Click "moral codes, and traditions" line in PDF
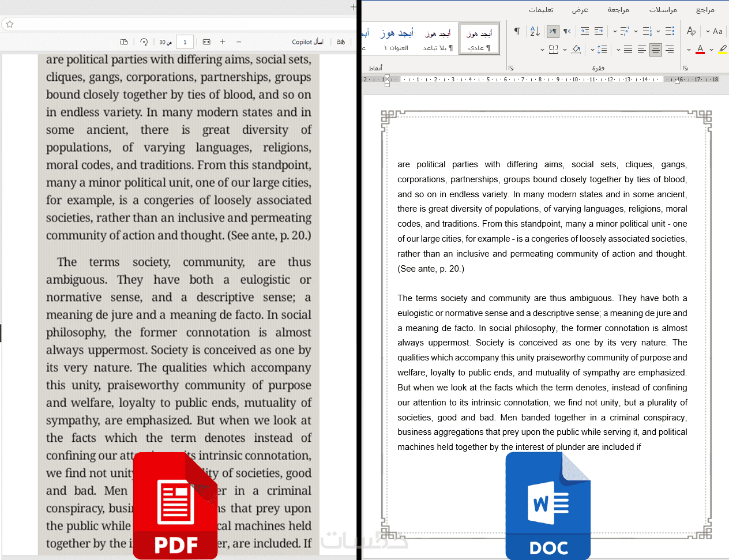Image resolution: width=729 pixels, height=560 pixels. (x=179, y=165)
